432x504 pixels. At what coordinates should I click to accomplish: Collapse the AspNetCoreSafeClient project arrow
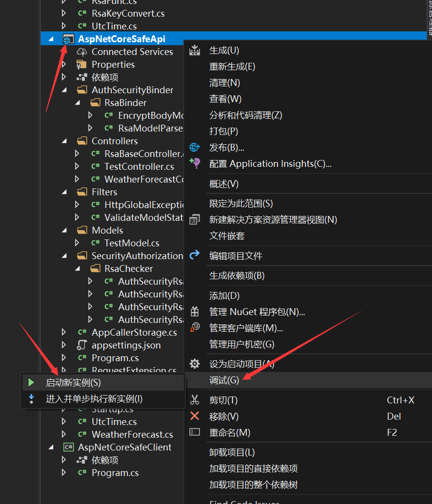click(51, 448)
